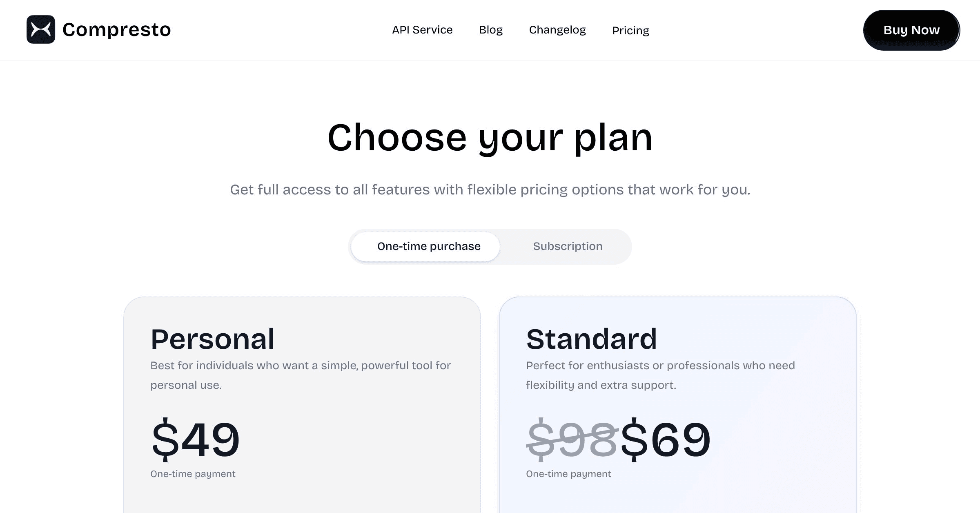Click the Standard plan title
Screen dimensions: 980x513
pos(591,339)
